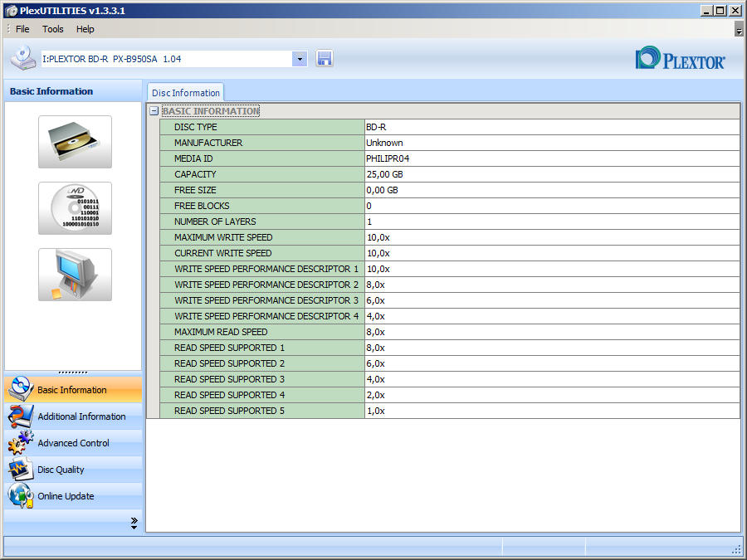Select WRITE SPEED PERFORMANCE DESCRIPTOR 3 label
The height and width of the screenshot is (560, 747).
pos(266,300)
